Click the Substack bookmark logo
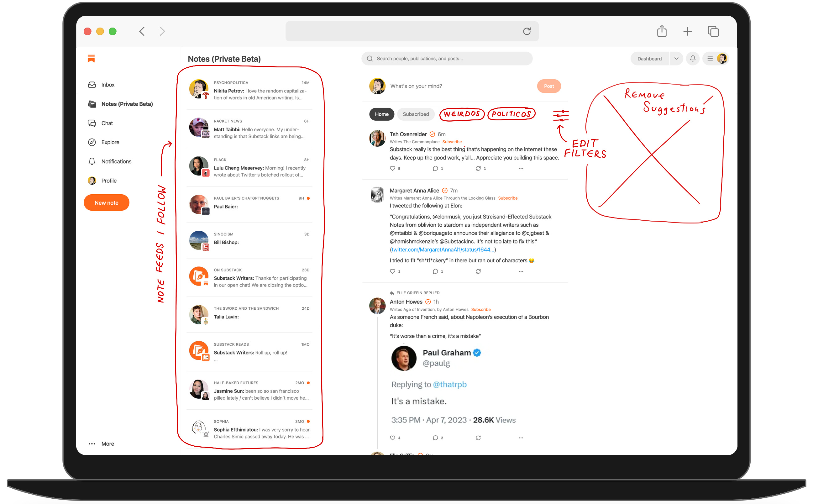The width and height of the screenshot is (813, 504). click(x=91, y=58)
